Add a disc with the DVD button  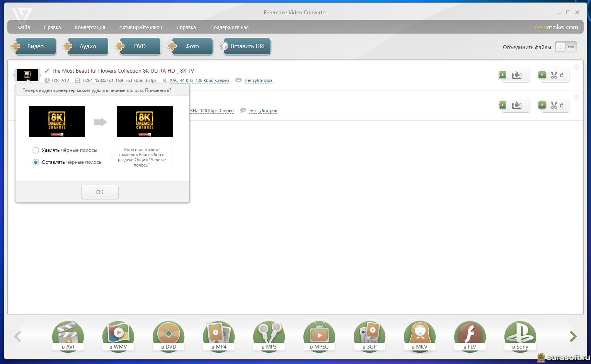tap(138, 46)
